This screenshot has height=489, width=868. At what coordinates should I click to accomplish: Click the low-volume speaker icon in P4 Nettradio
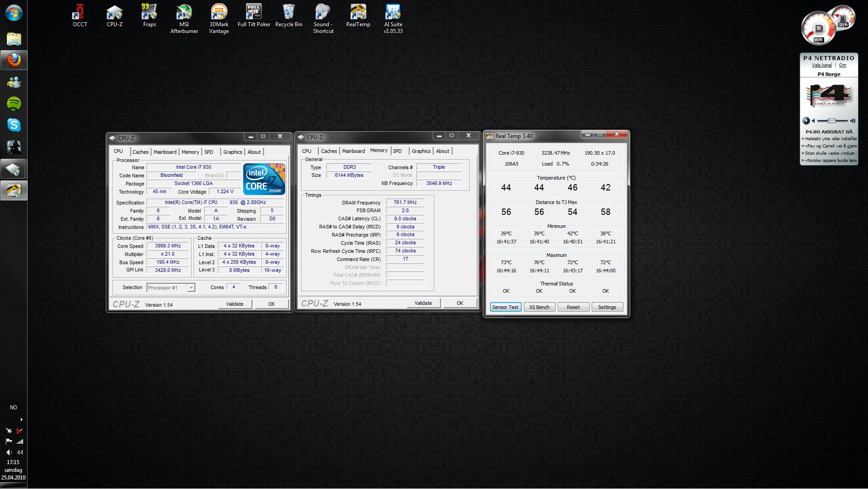pos(814,121)
